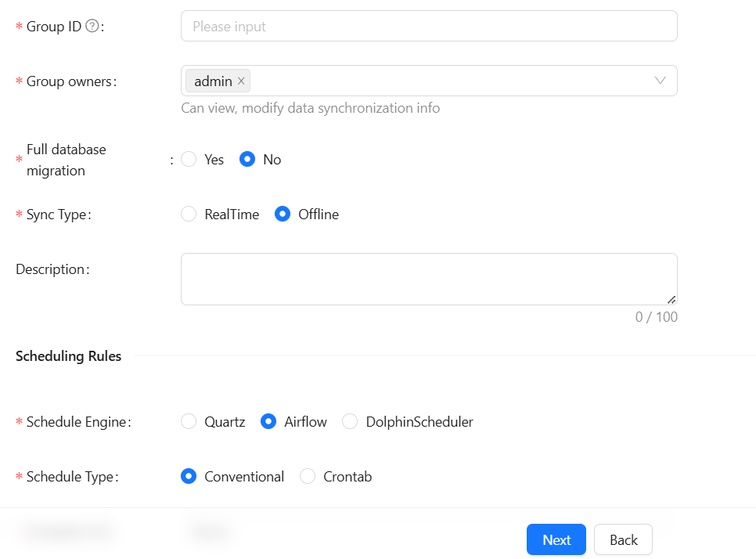The image size is (756, 559).
Task: Click the Group ID help question-mark icon
Action: pyautogui.click(x=92, y=27)
